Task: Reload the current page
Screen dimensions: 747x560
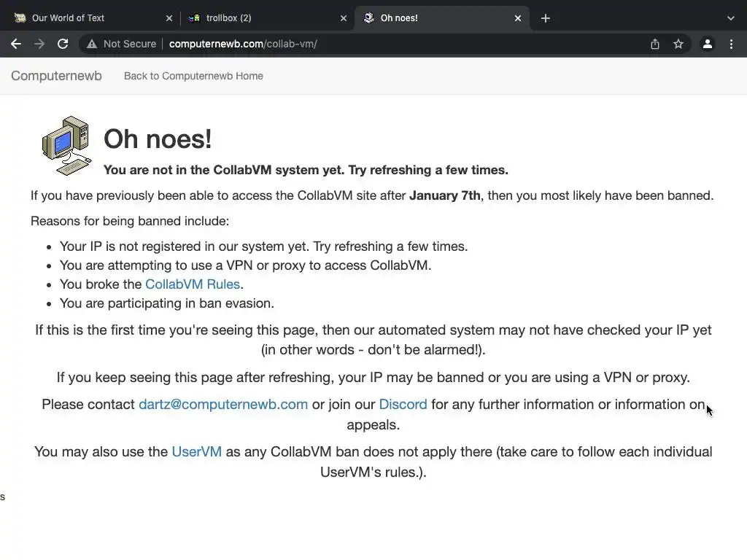Action: [63, 44]
